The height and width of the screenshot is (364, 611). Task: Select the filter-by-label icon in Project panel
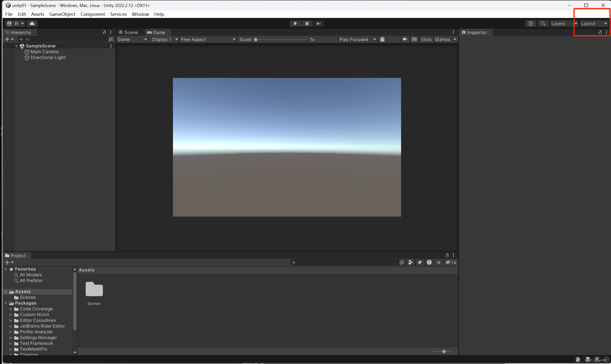(420, 262)
